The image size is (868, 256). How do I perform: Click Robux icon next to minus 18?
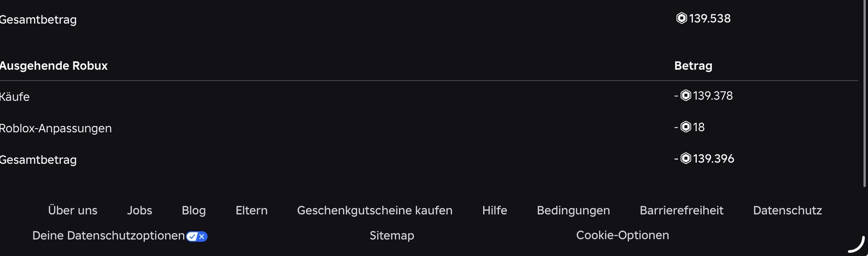coord(686,127)
